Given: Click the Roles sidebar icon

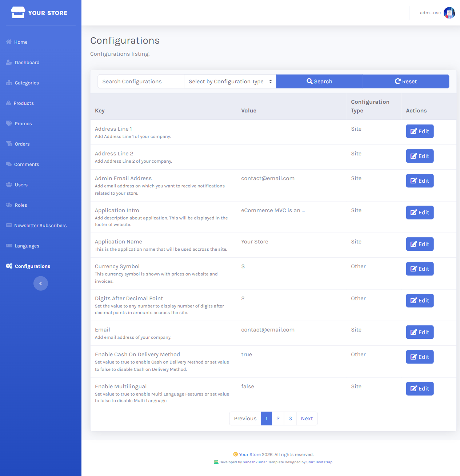Looking at the screenshot, I should pos(9,205).
